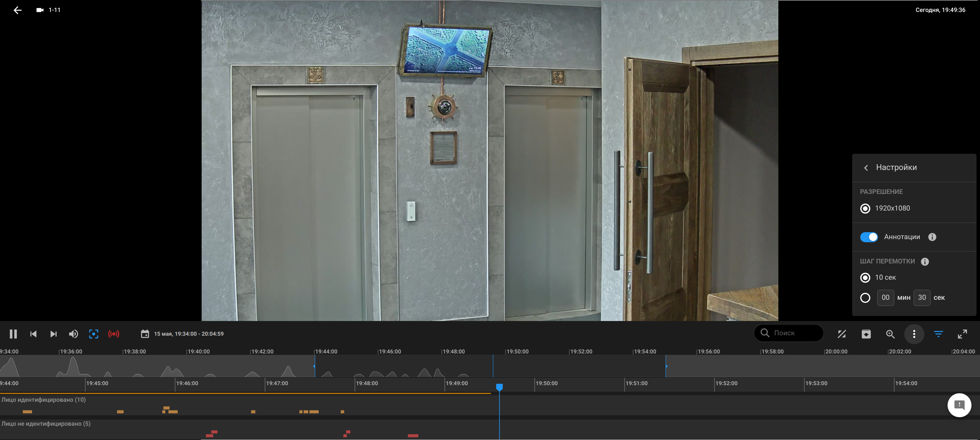Skip forward with the next step button
980x440 pixels.
coord(53,334)
